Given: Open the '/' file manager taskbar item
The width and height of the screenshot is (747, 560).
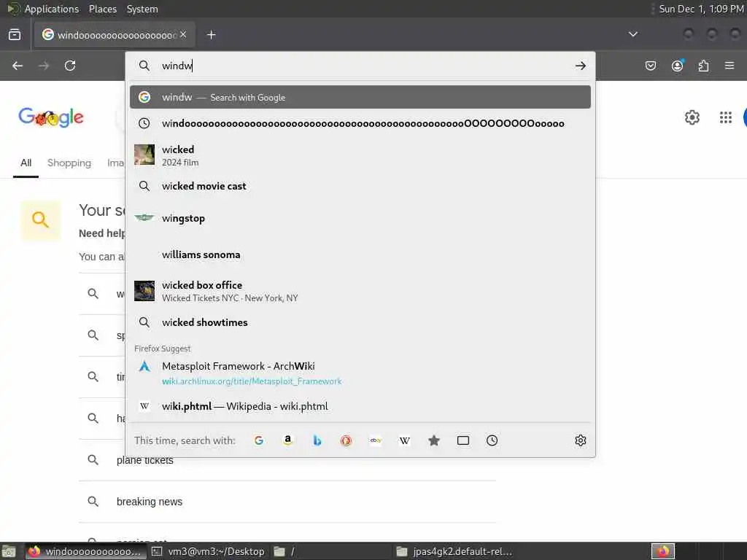Looking at the screenshot, I should (330, 551).
